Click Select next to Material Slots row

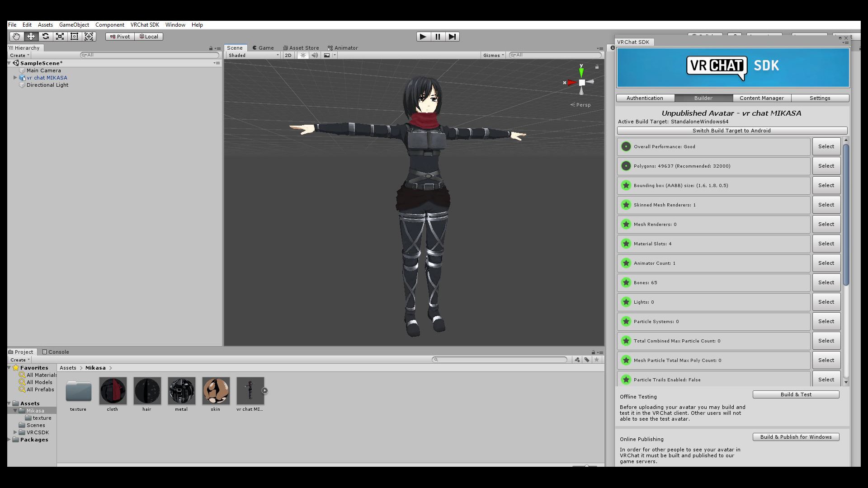click(826, 244)
